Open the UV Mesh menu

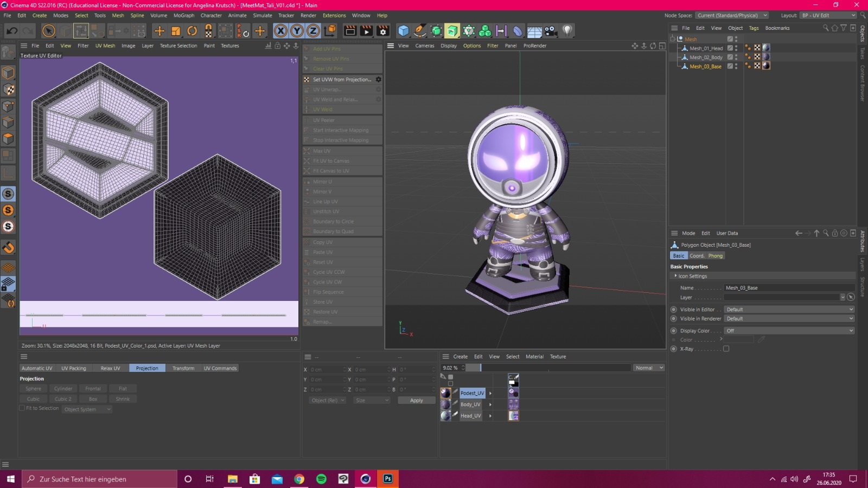[x=105, y=46]
